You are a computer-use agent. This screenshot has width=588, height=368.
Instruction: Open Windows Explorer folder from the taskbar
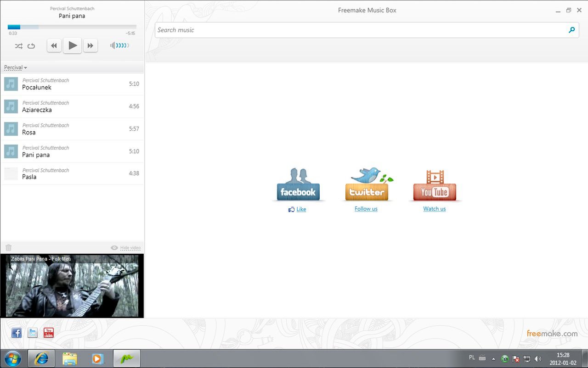pyautogui.click(x=70, y=358)
